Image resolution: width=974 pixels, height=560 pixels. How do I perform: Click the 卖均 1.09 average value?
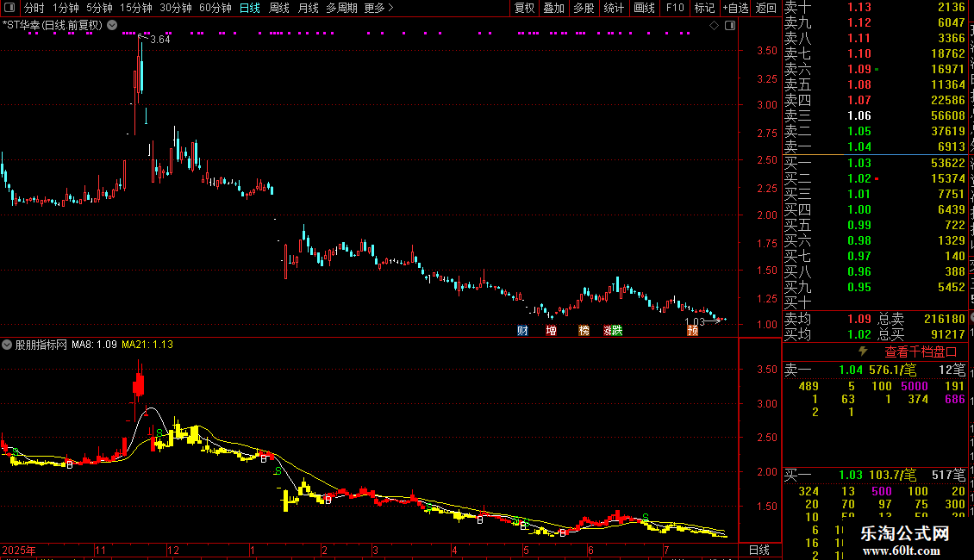[x=859, y=319]
